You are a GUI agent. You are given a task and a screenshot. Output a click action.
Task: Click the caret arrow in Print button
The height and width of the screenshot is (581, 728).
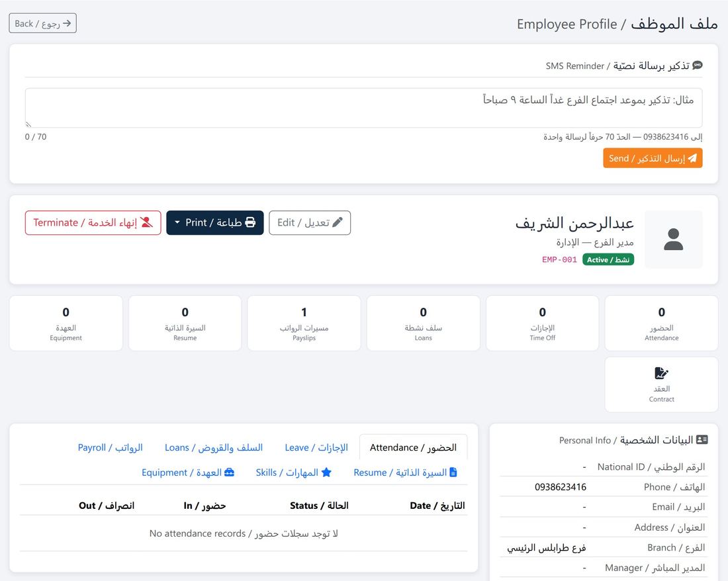coord(177,223)
